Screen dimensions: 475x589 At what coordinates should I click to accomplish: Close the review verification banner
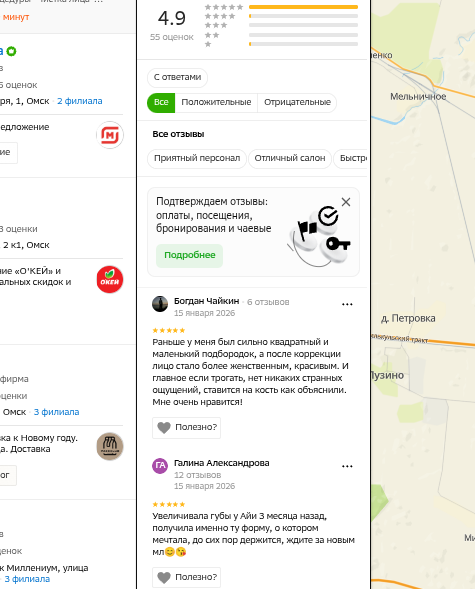tap(346, 202)
